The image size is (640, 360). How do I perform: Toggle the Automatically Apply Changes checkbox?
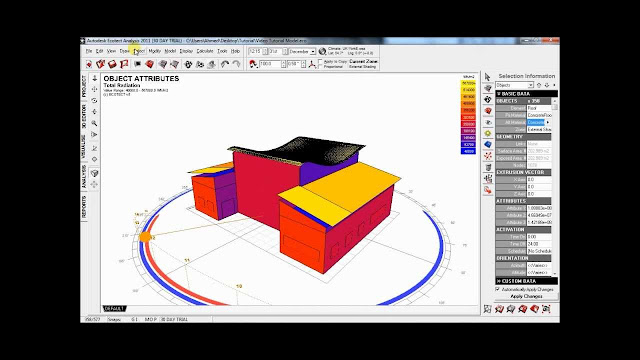point(498,289)
